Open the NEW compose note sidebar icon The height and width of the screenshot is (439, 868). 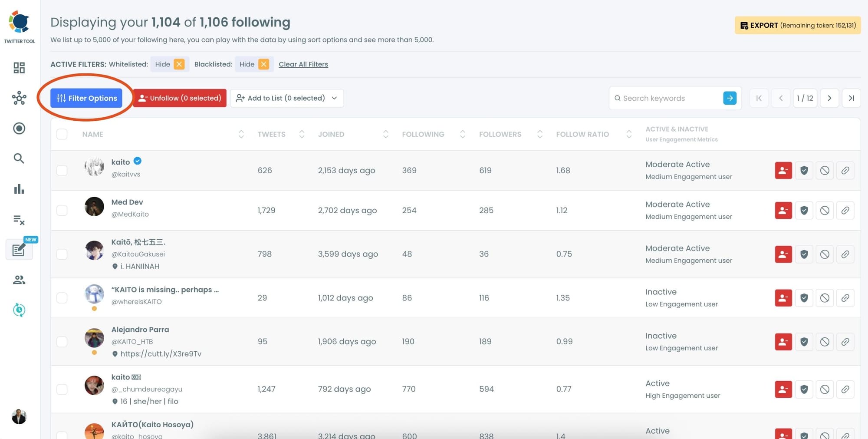coord(19,250)
